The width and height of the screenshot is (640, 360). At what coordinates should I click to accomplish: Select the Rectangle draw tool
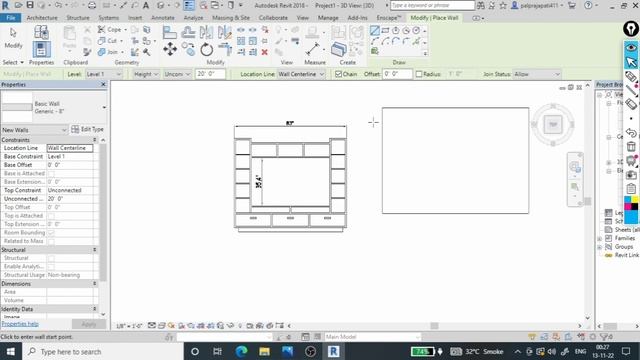pyautogui.click(x=385, y=31)
